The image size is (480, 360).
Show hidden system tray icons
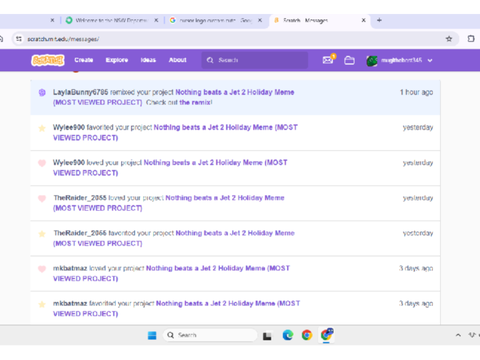pyautogui.click(x=458, y=335)
